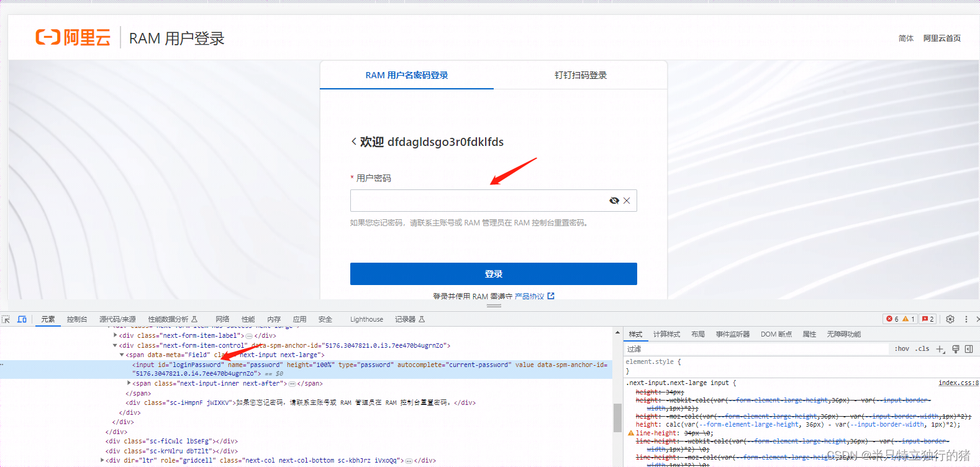Select the div sc-fiCwlc lbSeFg DOM line

point(171,441)
